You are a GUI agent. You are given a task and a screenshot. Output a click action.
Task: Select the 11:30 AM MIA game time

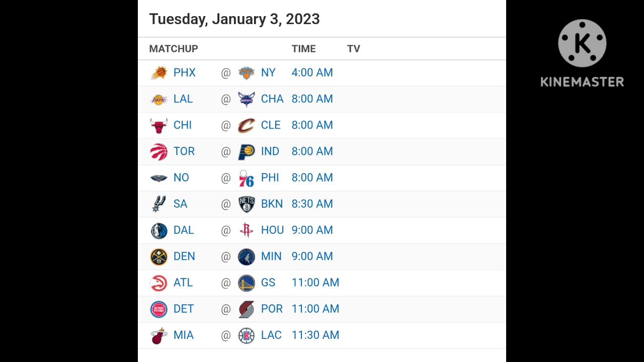click(315, 335)
